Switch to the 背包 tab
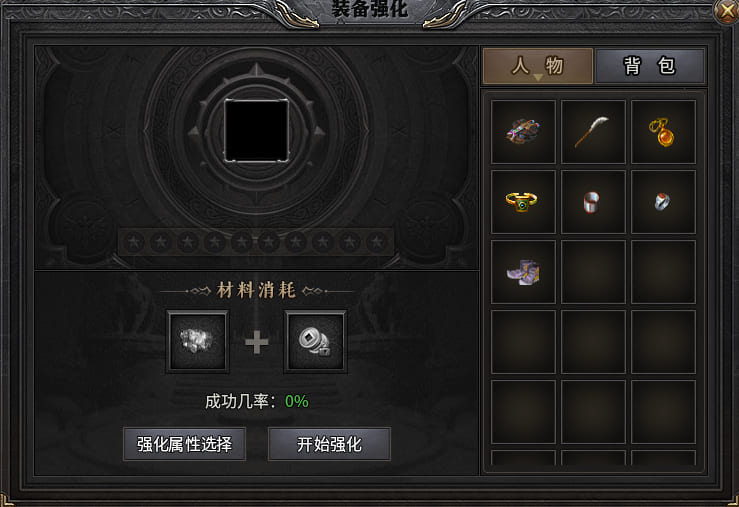 point(650,66)
